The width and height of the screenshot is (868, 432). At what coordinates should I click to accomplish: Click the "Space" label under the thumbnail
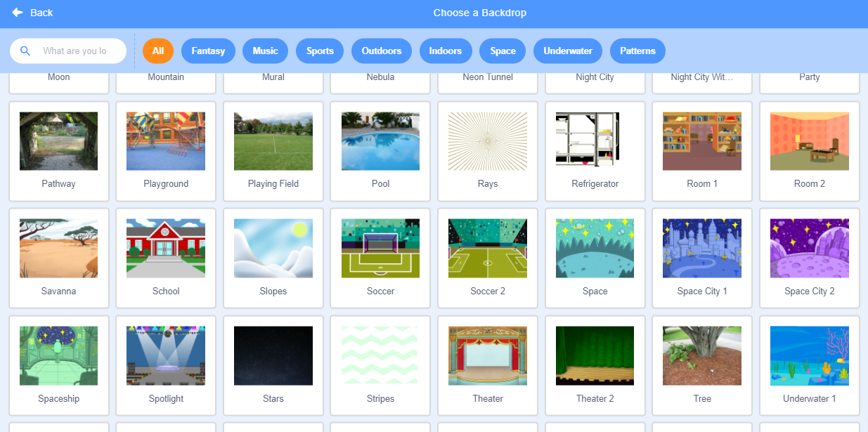click(x=595, y=291)
